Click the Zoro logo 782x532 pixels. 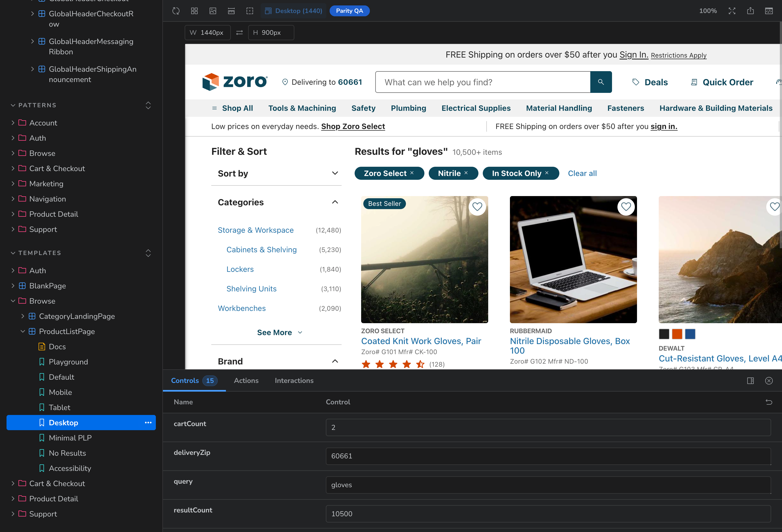[x=235, y=82]
